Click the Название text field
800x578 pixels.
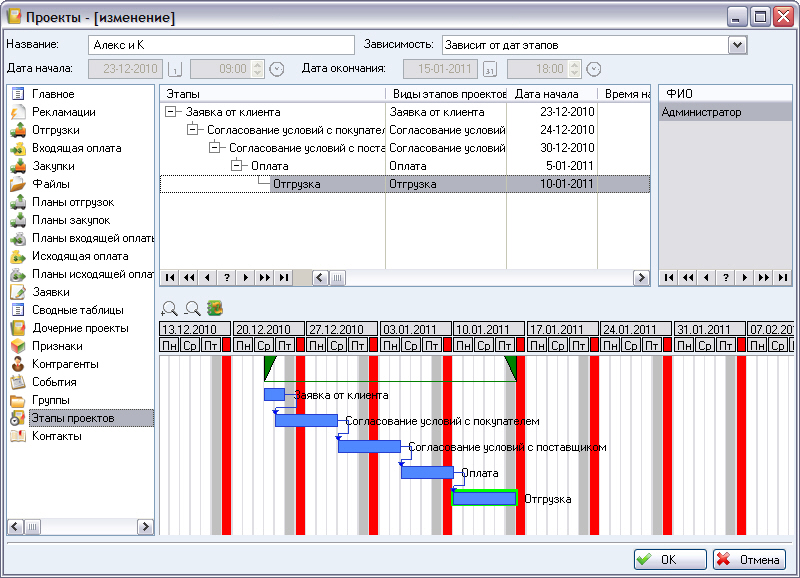pyautogui.click(x=221, y=45)
